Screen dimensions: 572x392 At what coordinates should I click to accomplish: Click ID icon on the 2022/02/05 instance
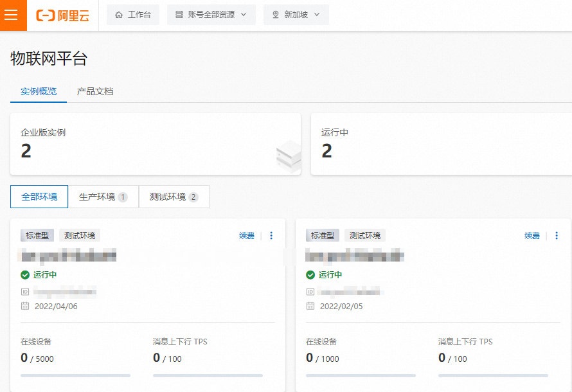tap(310, 292)
